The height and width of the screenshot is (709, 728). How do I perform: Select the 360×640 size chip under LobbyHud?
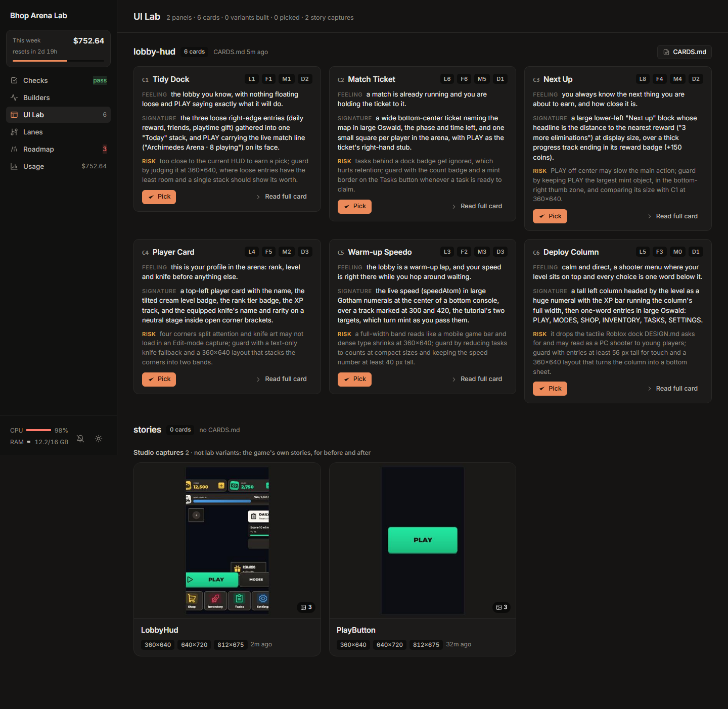158,645
